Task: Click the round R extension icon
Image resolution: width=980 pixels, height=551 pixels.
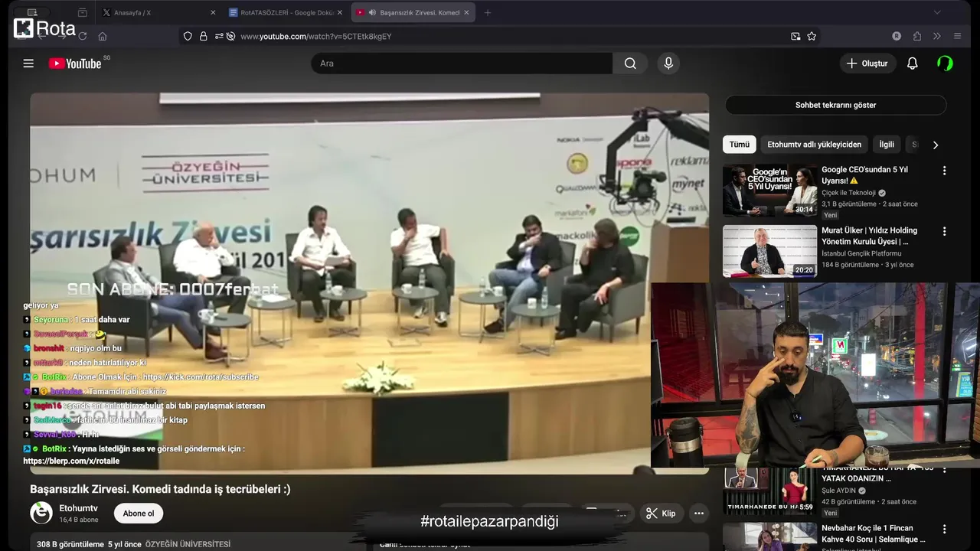Action: (x=897, y=36)
